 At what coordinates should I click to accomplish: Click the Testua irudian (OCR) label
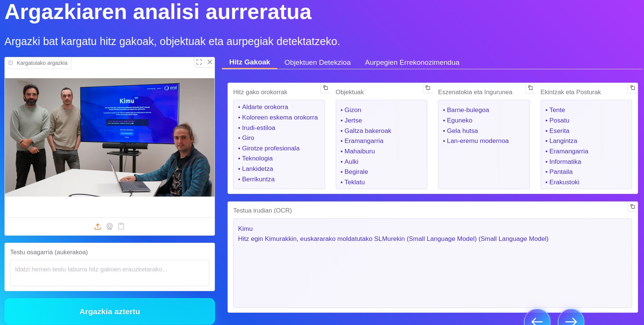pyautogui.click(x=263, y=210)
